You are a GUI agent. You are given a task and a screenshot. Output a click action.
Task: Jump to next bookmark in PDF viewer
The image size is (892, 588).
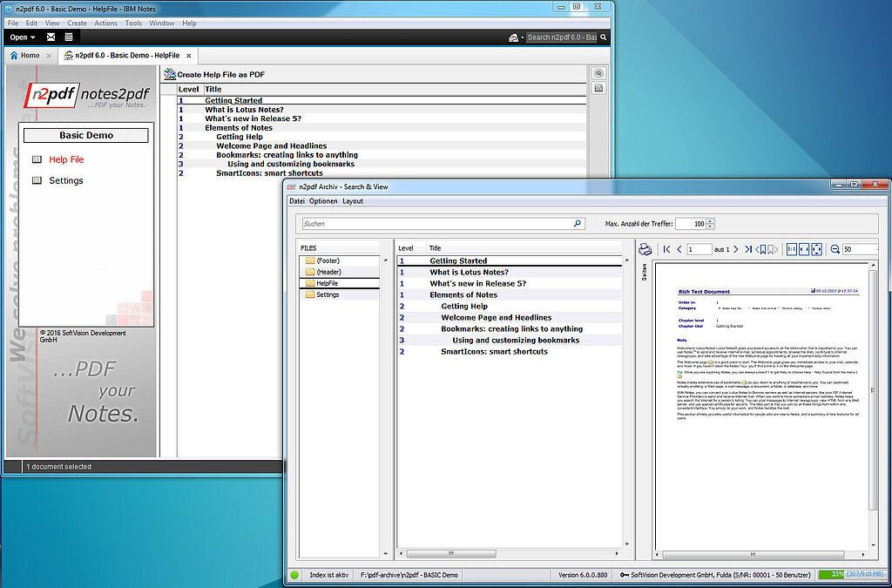coord(772,249)
